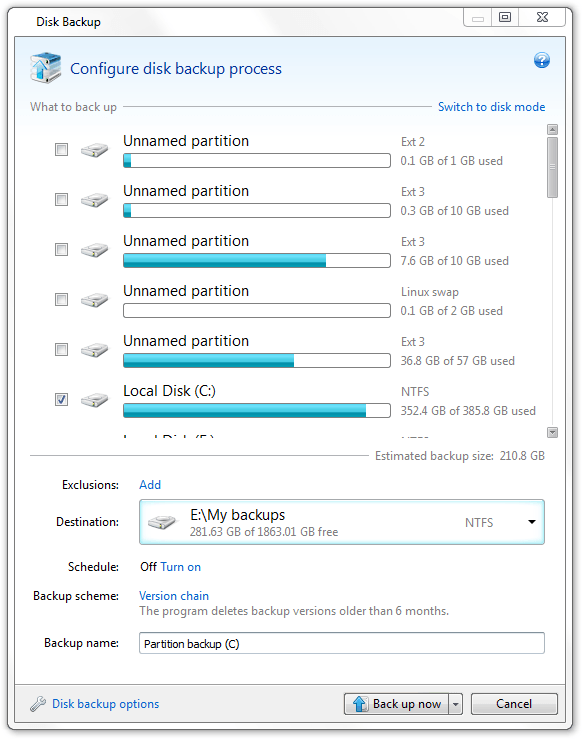This screenshot has width=583, height=739.
Task: Click the destination drive icon for E:\My backups
Action: point(162,522)
